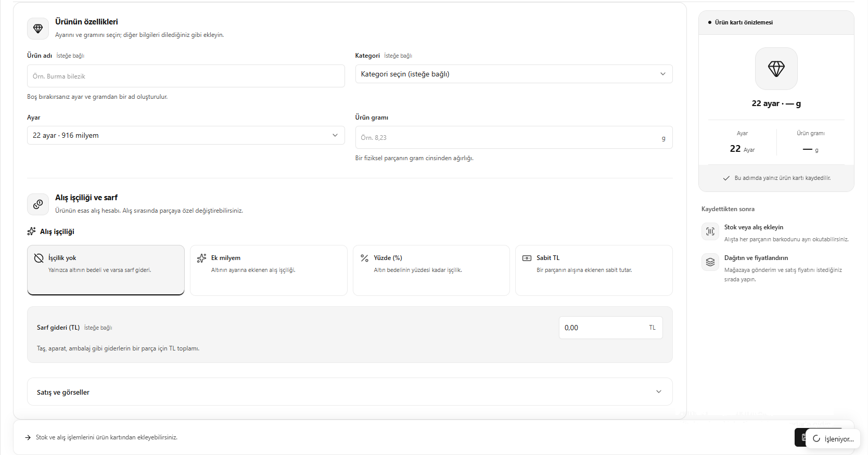Click the '22 ayar · — g' preview title
868x455 pixels.
click(x=776, y=103)
